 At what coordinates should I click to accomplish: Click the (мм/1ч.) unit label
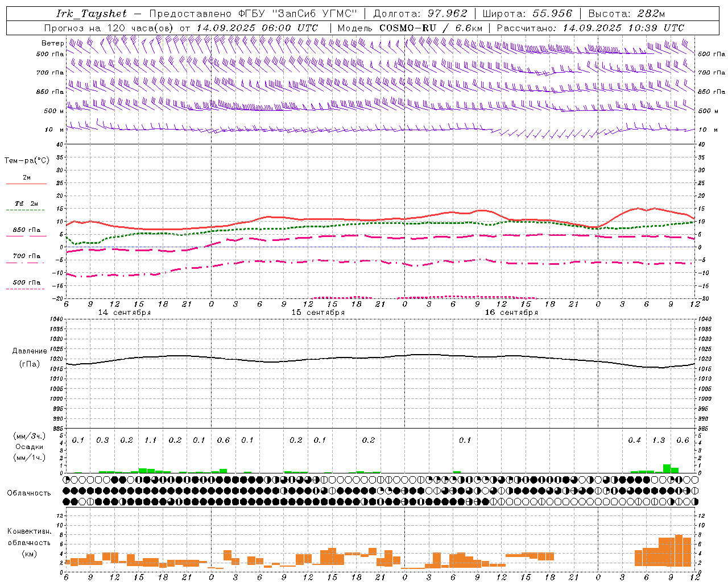[x=29, y=457]
